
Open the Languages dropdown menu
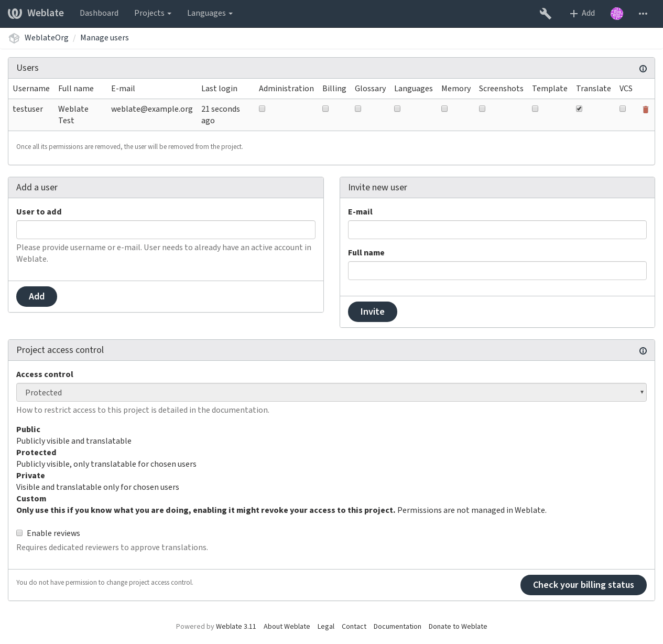click(x=210, y=13)
